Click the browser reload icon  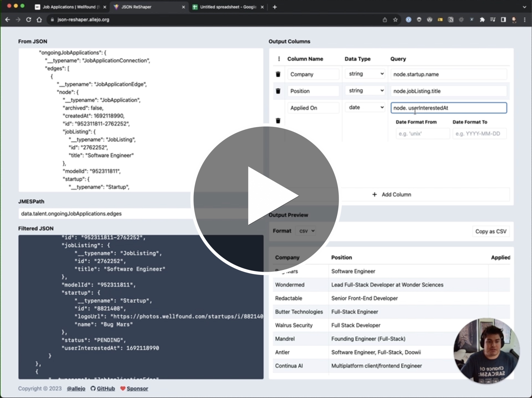[x=29, y=20]
